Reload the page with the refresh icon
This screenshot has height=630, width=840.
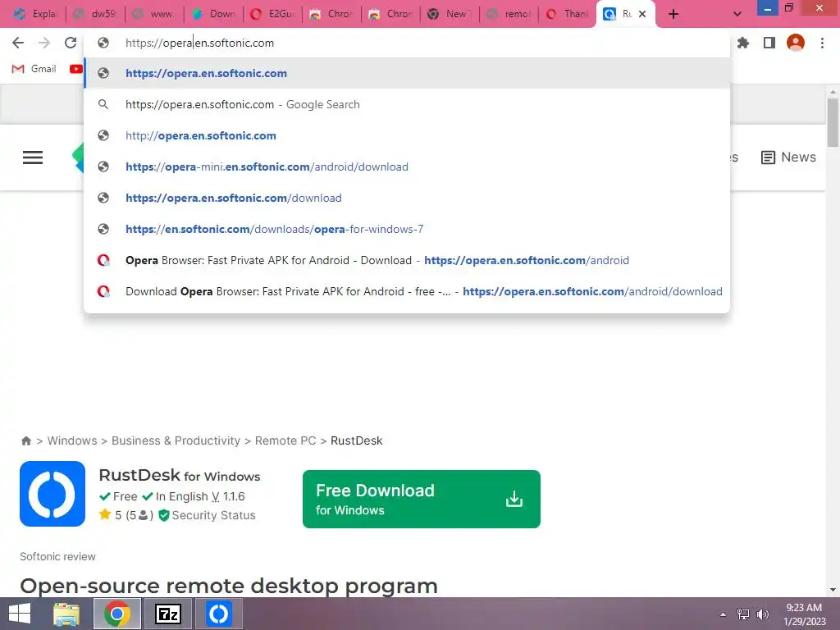(x=71, y=43)
